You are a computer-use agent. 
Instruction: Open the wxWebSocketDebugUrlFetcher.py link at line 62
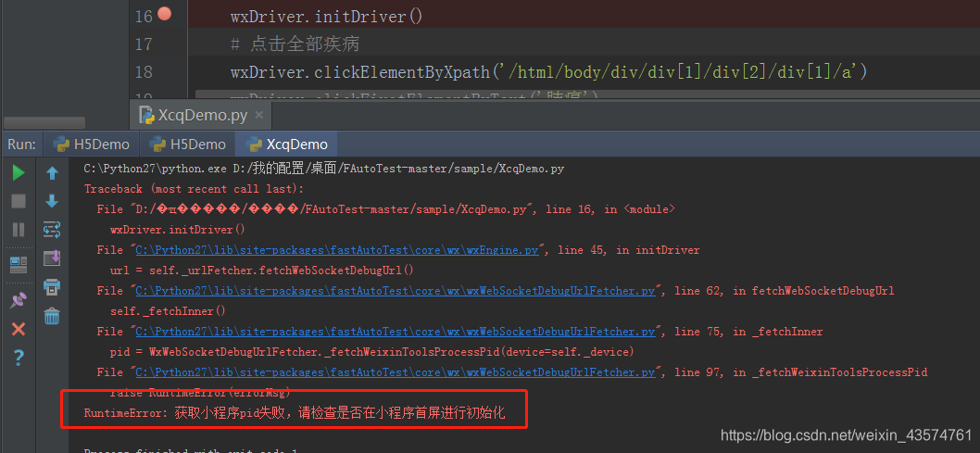click(395, 291)
